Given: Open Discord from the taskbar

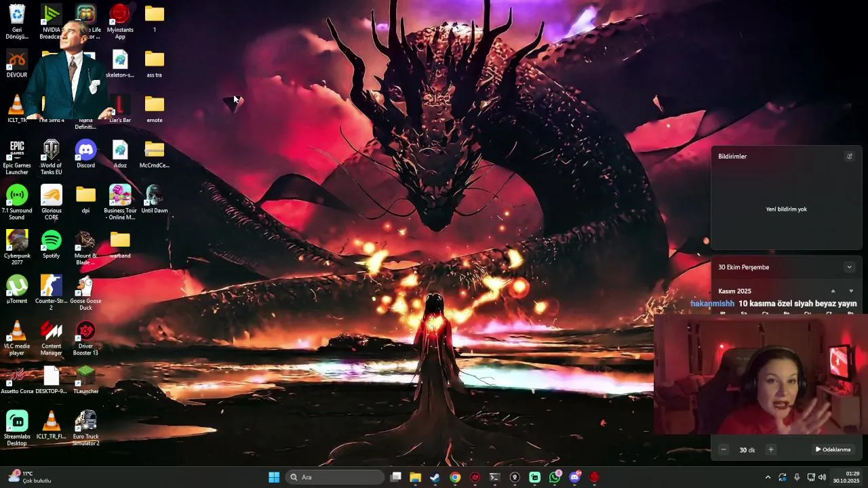Looking at the screenshot, I should [x=575, y=477].
